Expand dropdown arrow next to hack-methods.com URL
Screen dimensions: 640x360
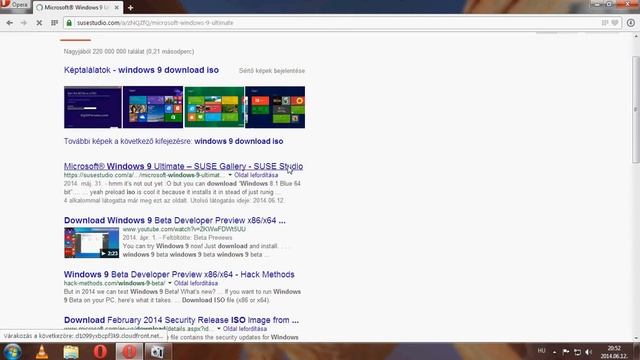170,283
